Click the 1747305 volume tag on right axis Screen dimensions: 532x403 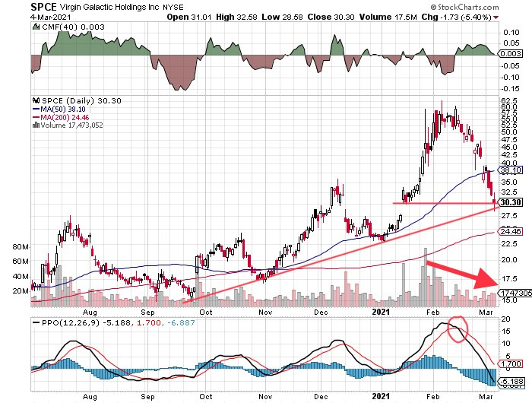pos(515,293)
